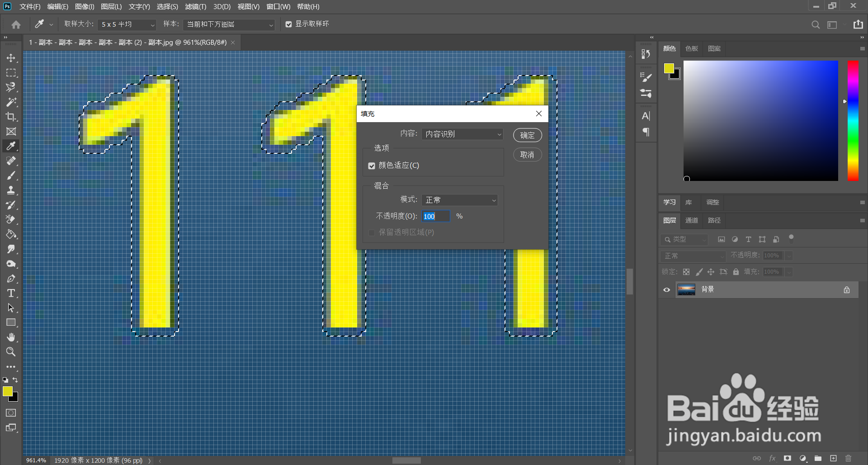Toggle lock all padlock icon
The height and width of the screenshot is (465, 868).
click(736, 272)
